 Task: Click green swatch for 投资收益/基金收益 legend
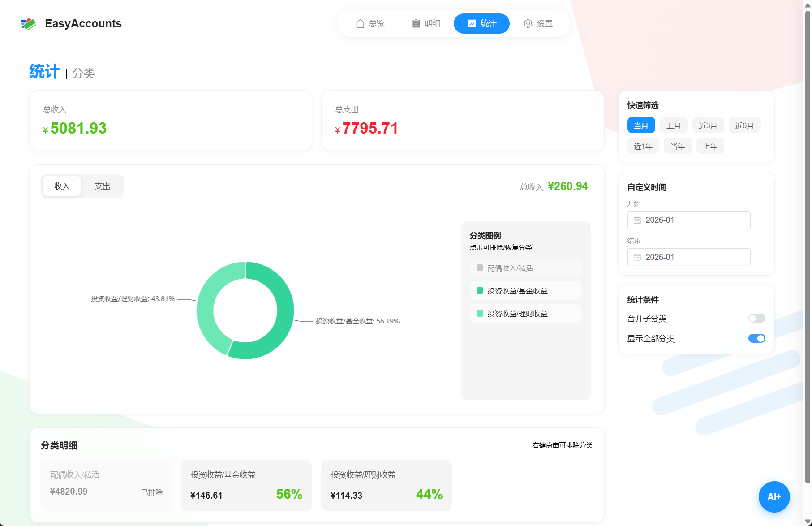click(480, 291)
